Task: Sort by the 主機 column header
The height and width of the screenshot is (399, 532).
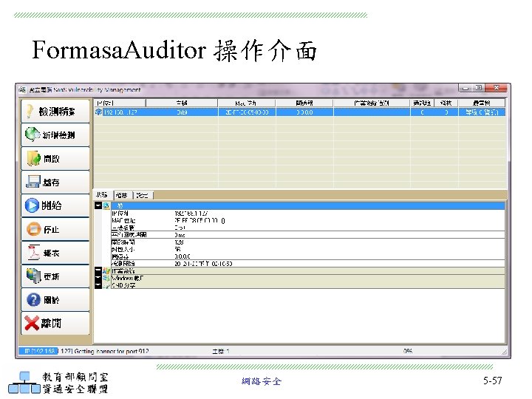Action: (x=182, y=103)
